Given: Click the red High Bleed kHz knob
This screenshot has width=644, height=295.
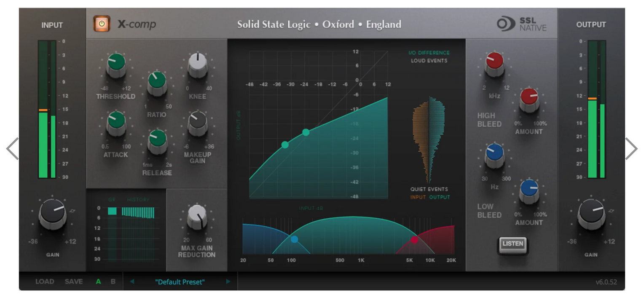Looking at the screenshot, I should pos(494,65).
